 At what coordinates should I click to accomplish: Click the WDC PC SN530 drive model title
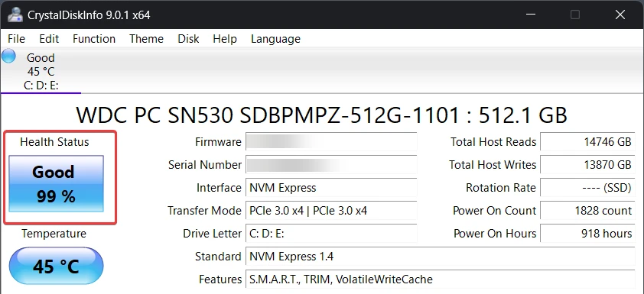tap(321, 115)
